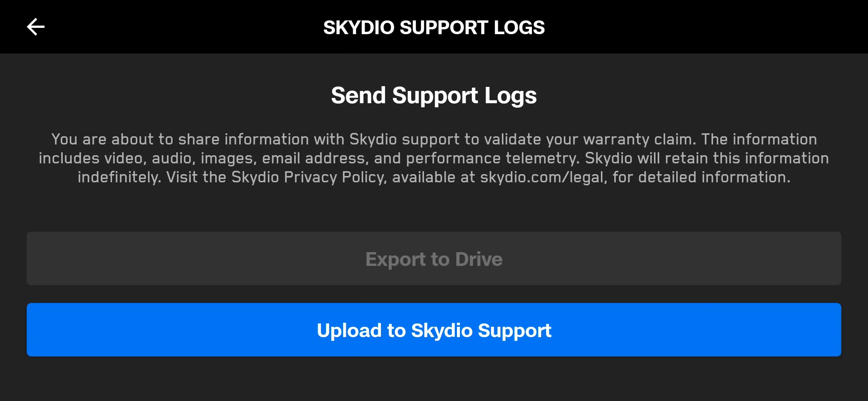Click the SKYDIO SUPPORT LOGS header title
Screen dimensions: 868x401
coord(434,27)
